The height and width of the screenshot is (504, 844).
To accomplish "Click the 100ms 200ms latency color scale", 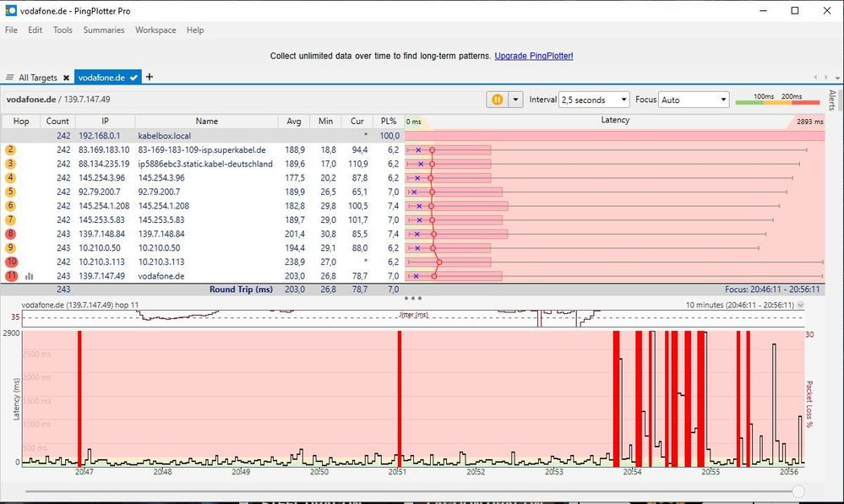I will pyautogui.click(x=776, y=100).
